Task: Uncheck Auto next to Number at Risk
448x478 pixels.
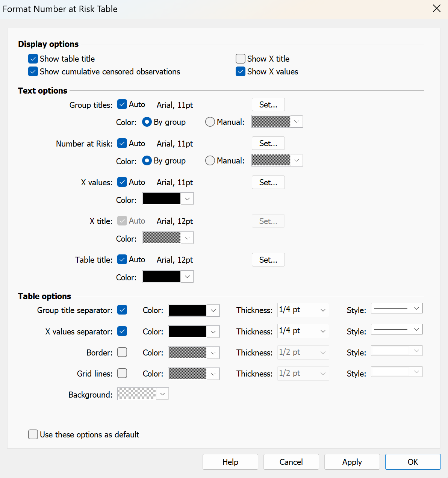Action: (x=122, y=143)
